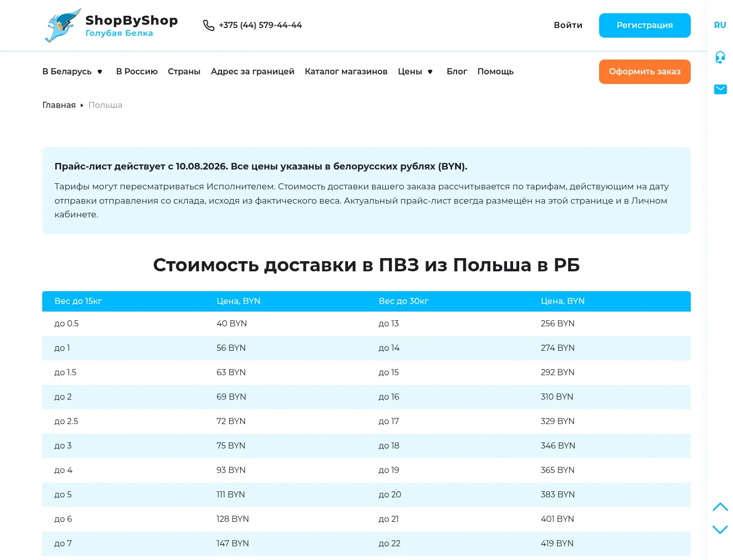The height and width of the screenshot is (560, 733).
Task: Select the 419 BYN price cell
Action: (x=557, y=544)
